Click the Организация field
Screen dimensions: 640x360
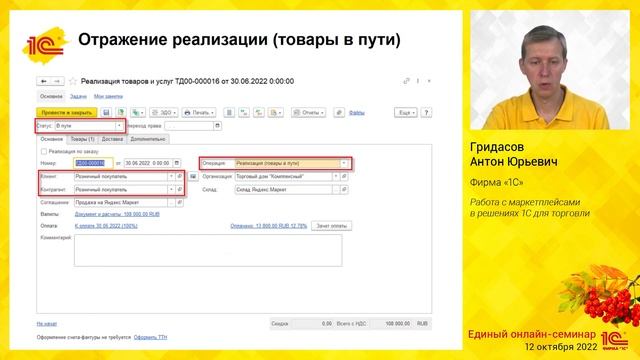[283, 176]
